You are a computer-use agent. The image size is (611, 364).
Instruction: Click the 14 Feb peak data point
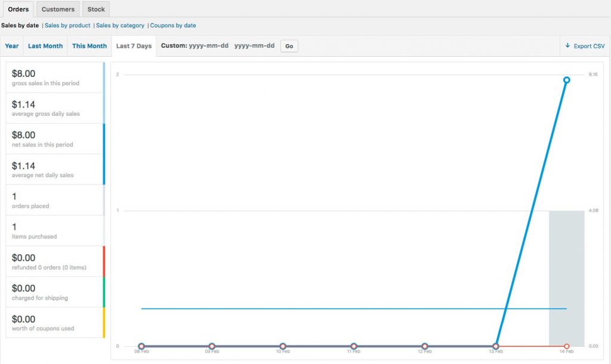click(566, 80)
